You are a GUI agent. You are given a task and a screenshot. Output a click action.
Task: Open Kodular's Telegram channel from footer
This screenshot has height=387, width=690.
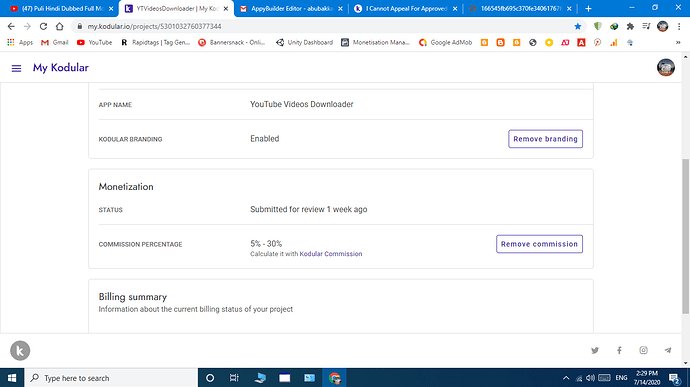(x=668, y=350)
